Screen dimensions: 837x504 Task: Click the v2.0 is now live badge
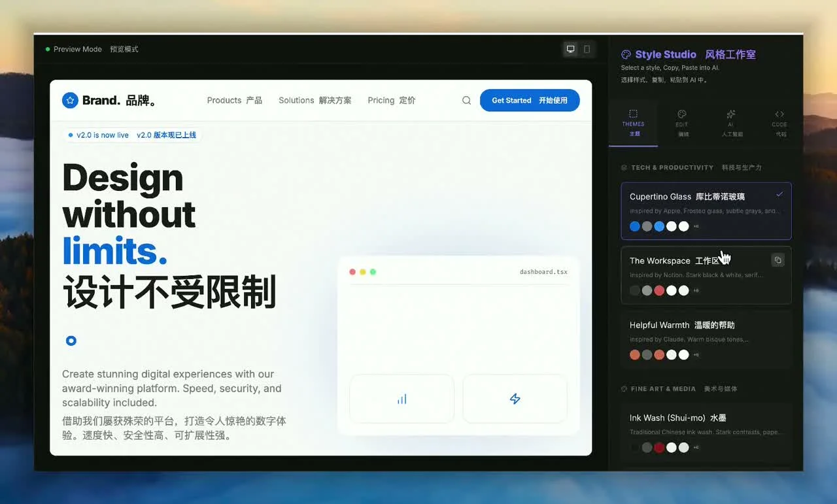tap(132, 135)
